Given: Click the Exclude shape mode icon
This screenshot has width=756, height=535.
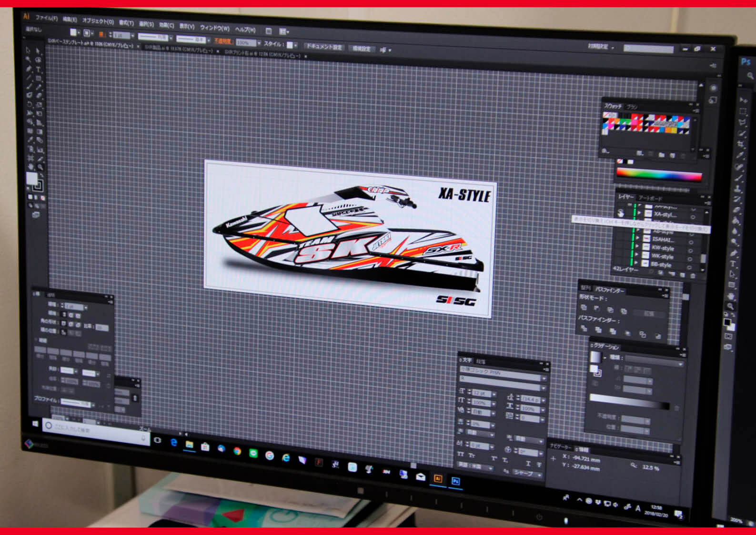Looking at the screenshot, I should click(624, 311).
